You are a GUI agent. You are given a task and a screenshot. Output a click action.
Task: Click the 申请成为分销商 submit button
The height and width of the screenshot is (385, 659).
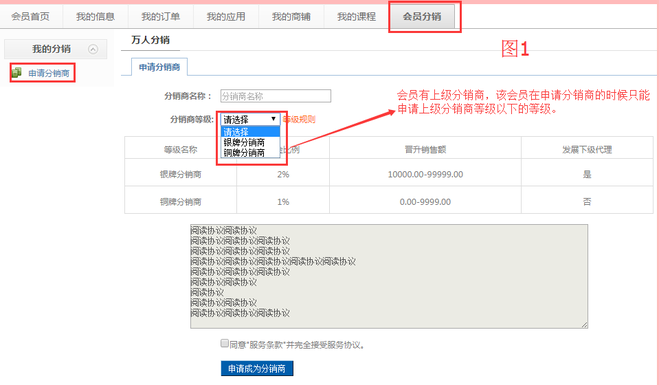(257, 369)
